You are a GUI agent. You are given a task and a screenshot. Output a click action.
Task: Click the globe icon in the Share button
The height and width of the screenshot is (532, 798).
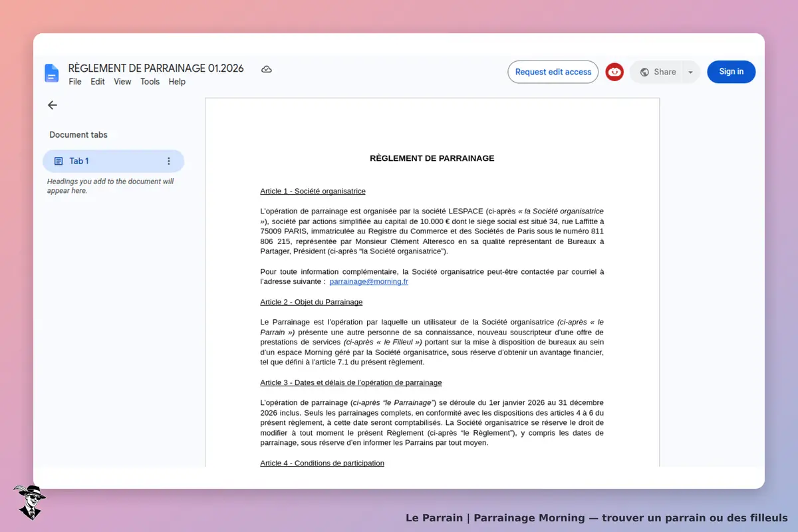[644, 72]
